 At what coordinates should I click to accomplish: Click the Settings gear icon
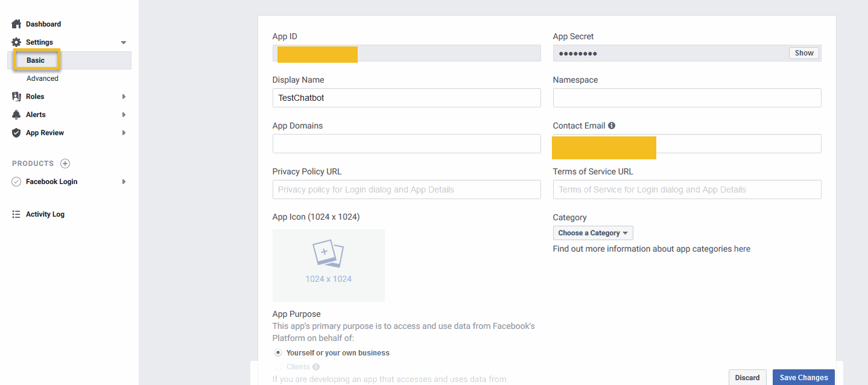[16, 42]
